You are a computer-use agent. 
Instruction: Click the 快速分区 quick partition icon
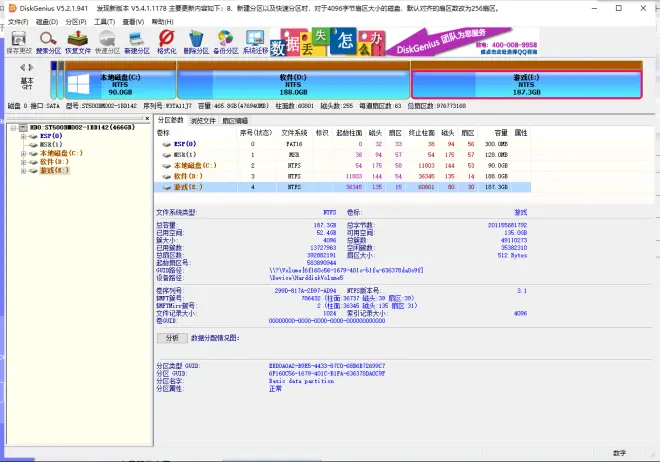click(x=107, y=42)
